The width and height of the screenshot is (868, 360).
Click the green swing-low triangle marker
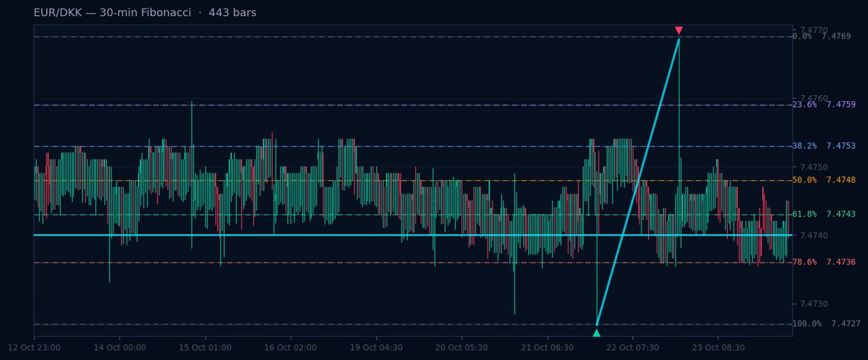pyautogui.click(x=597, y=333)
